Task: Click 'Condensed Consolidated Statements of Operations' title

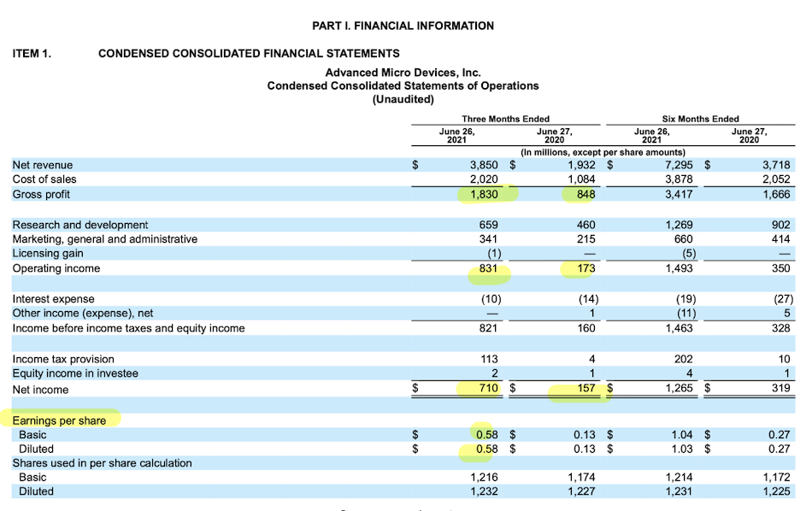Action: (x=403, y=86)
